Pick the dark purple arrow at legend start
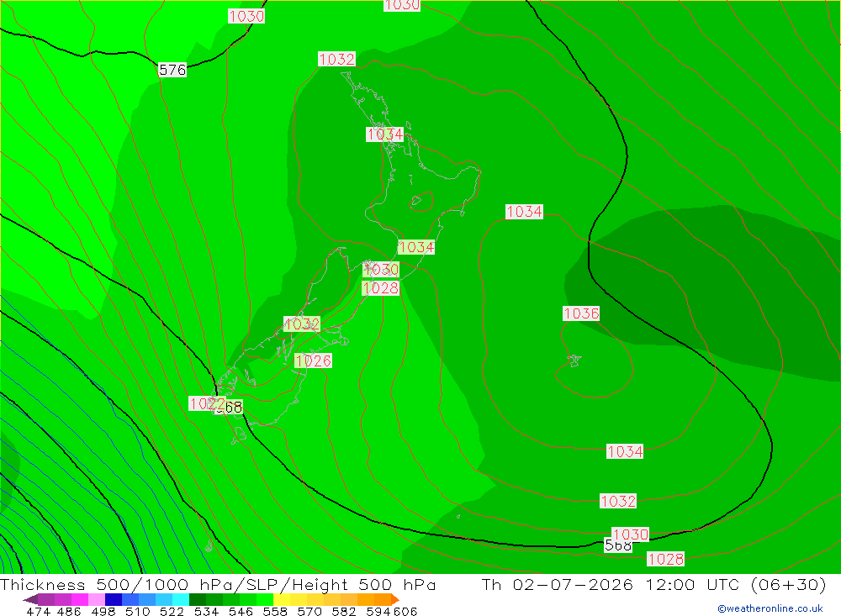The height and width of the screenshot is (616, 841). (x=30, y=599)
